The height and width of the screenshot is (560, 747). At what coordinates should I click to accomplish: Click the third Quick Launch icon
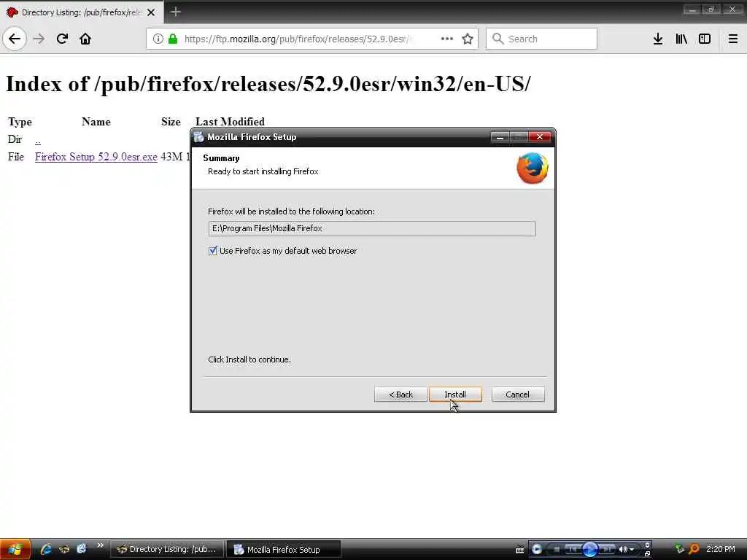point(82,549)
